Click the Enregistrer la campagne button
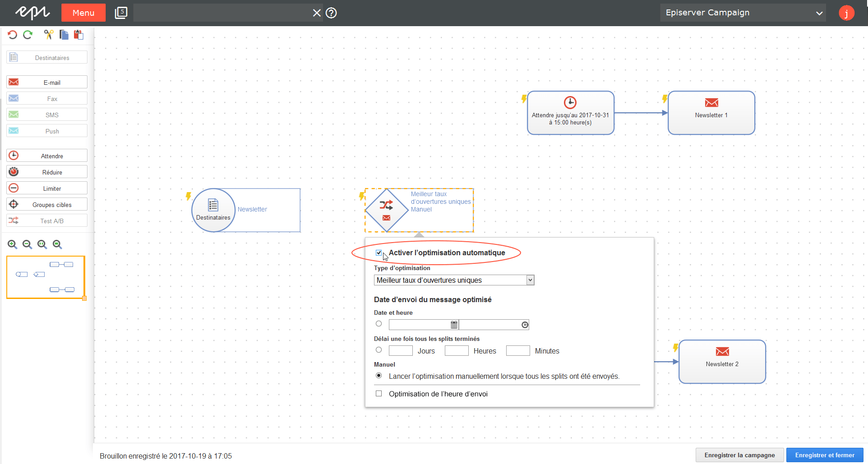This screenshot has width=868, height=464. point(740,455)
